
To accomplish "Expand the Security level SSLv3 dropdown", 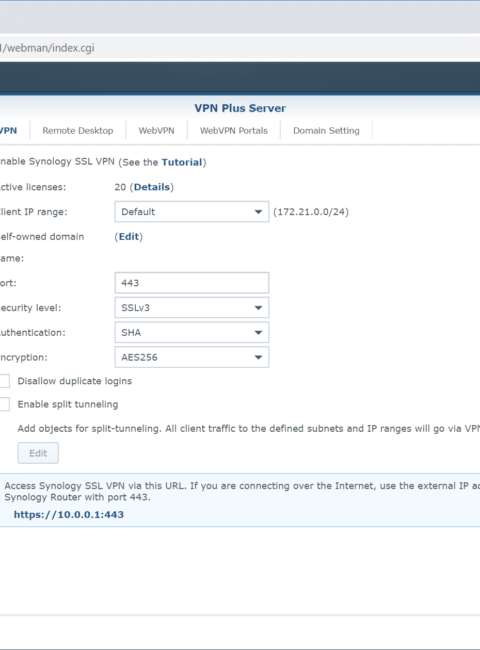I will (192, 308).
